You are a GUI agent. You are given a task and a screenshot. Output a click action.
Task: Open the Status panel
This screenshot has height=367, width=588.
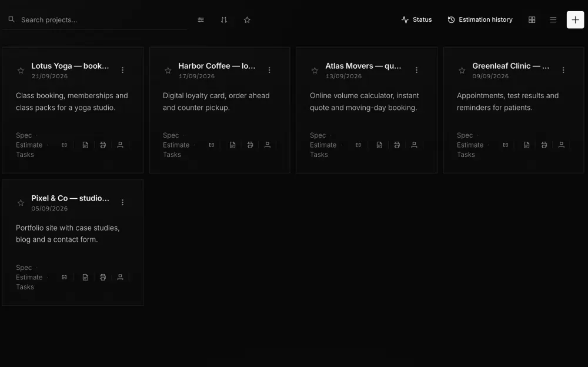(x=416, y=19)
